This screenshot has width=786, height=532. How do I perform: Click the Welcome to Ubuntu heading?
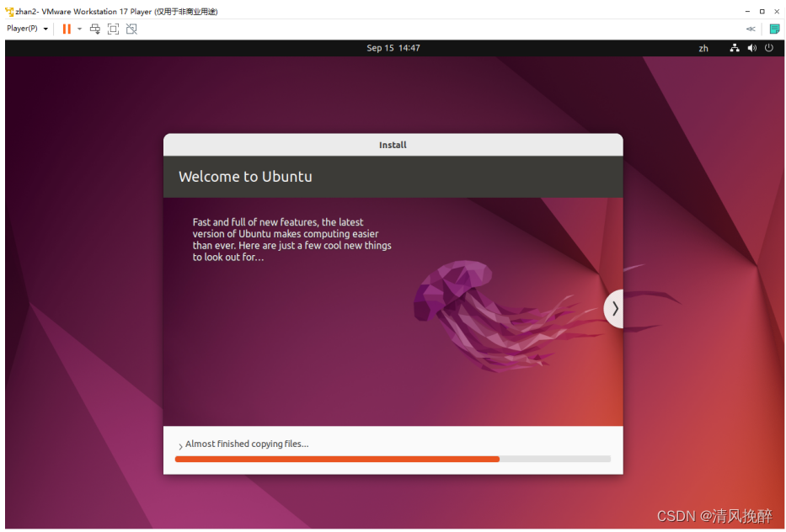pos(245,177)
